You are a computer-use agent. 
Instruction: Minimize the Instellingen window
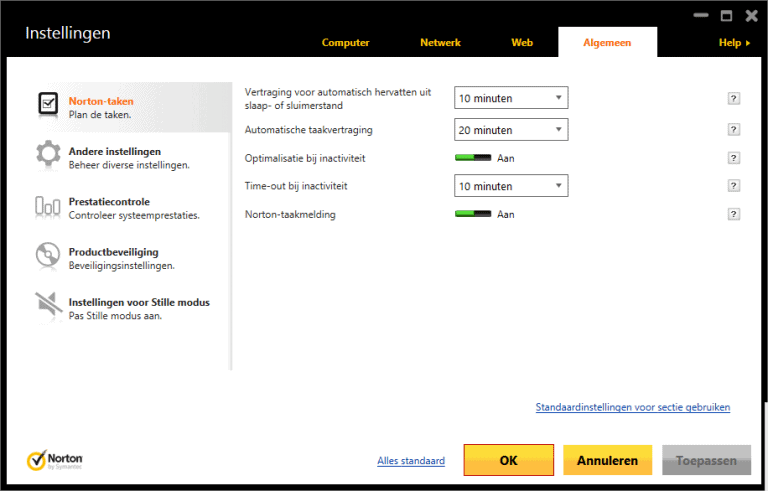click(x=701, y=16)
